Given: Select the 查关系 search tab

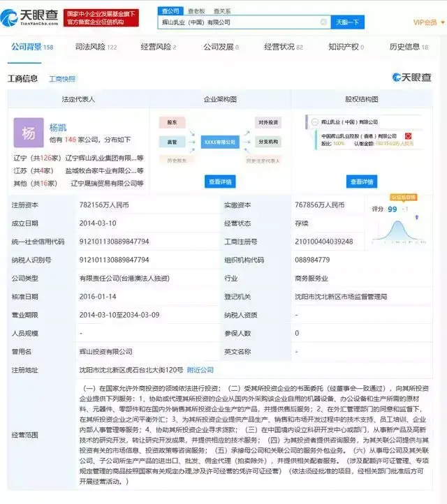Looking at the screenshot, I should point(222,11).
